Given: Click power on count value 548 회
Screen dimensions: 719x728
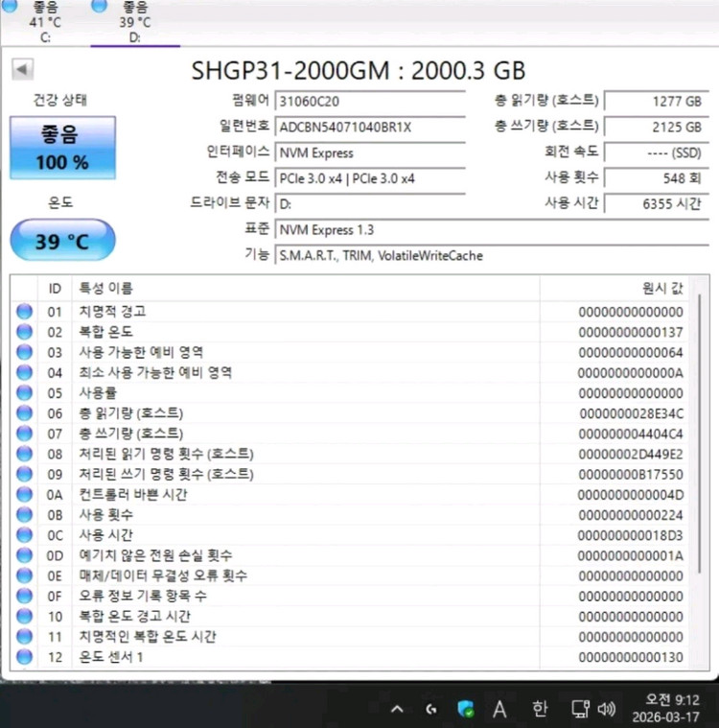Looking at the screenshot, I should pos(657,178).
